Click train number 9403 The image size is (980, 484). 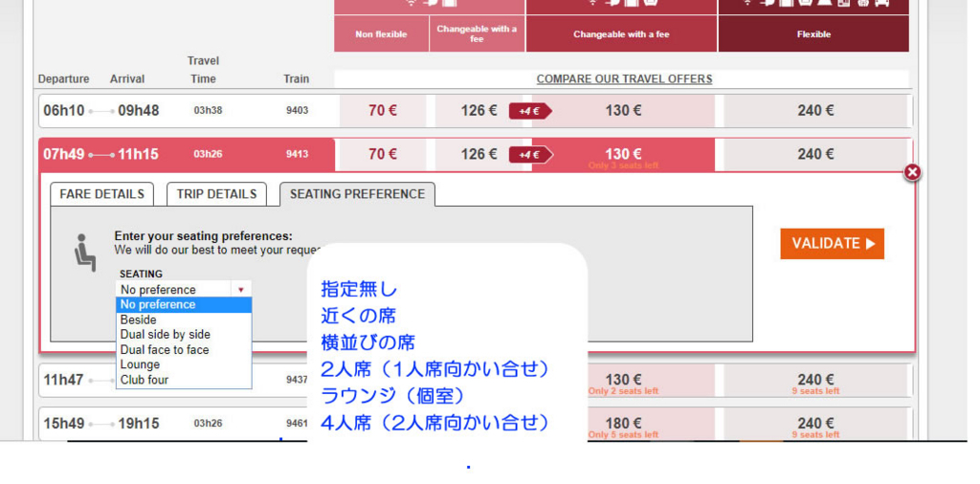pyautogui.click(x=297, y=111)
